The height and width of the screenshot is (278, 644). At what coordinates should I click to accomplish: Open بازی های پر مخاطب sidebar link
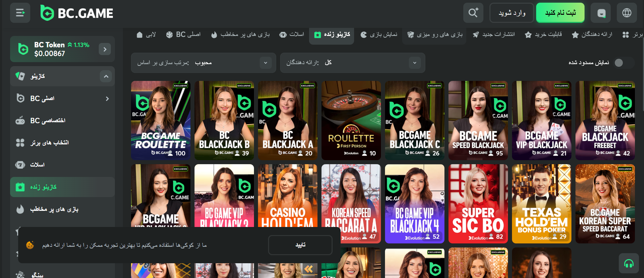[62, 209]
